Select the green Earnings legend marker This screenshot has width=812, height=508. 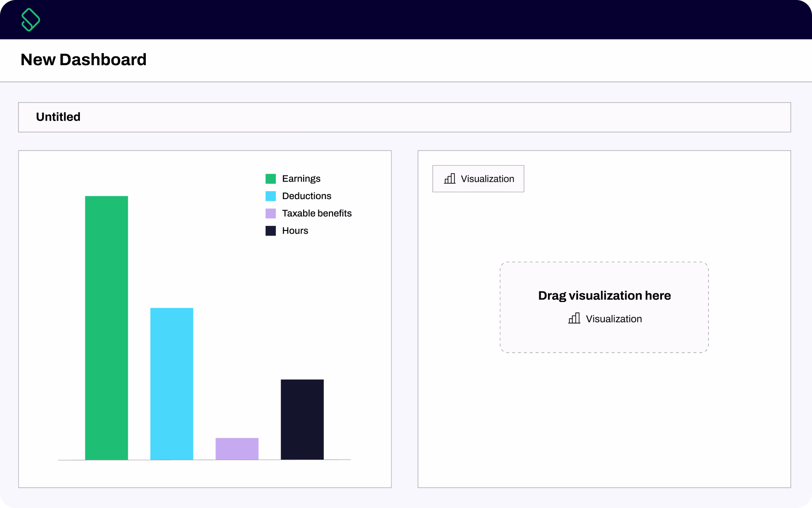coord(271,178)
